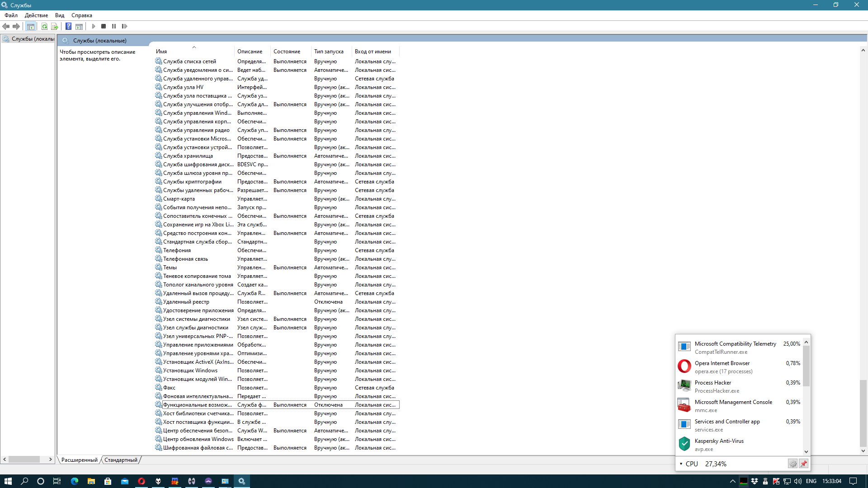Navigate forward with the forward arrow
The height and width of the screenshot is (488, 868).
[x=16, y=26]
